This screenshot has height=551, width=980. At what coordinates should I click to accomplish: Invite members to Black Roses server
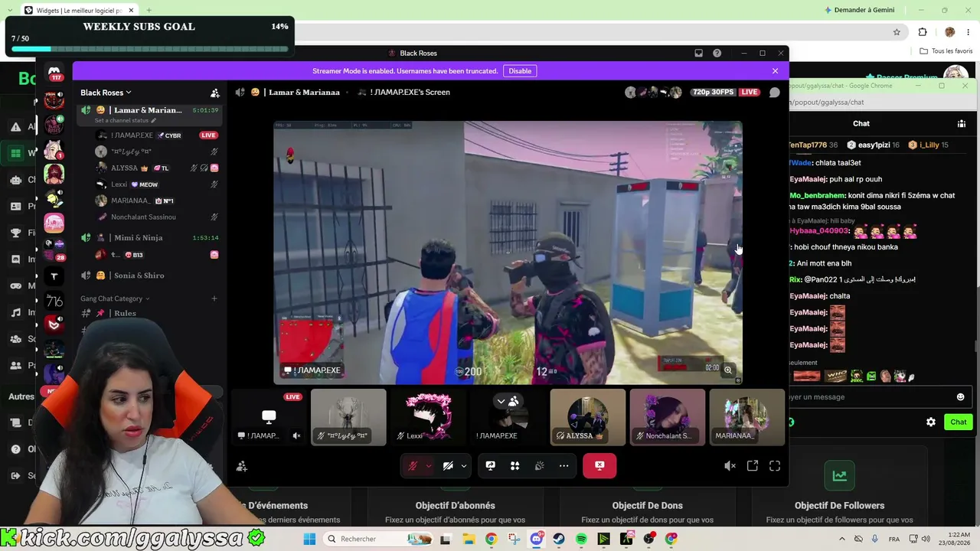(215, 93)
